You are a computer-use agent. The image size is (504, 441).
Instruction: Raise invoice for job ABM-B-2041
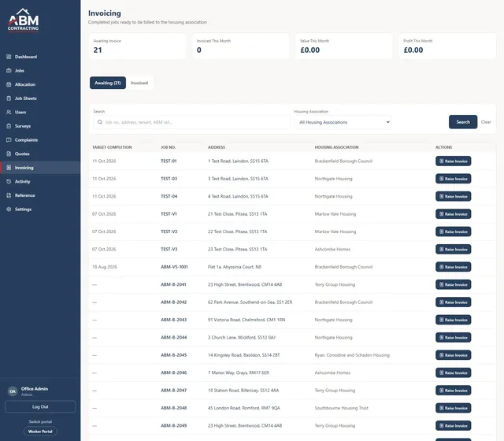(x=454, y=284)
